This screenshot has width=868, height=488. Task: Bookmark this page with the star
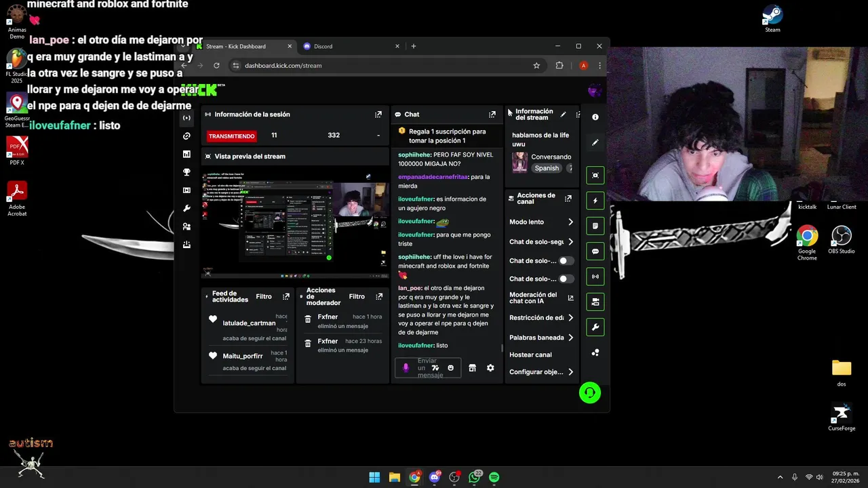pos(536,66)
